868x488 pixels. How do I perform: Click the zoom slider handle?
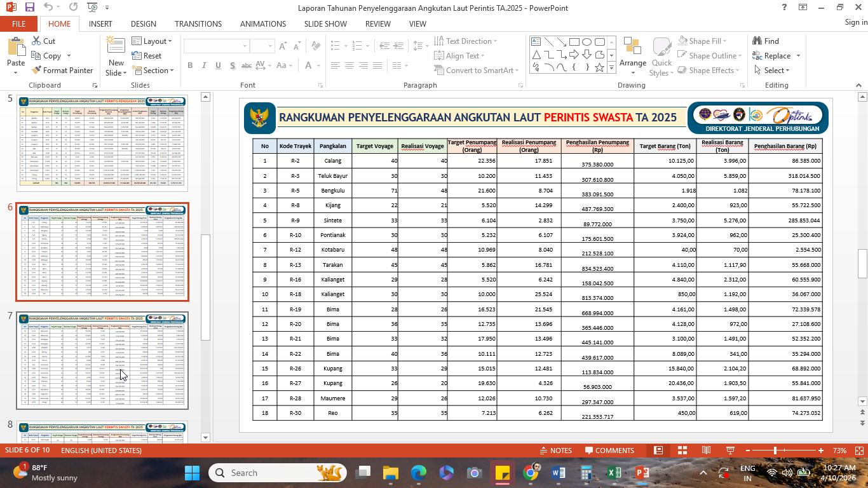775,451
